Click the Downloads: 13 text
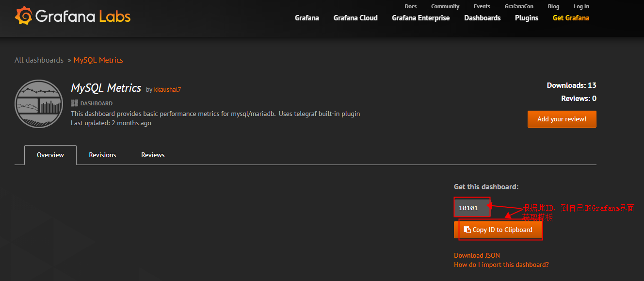The image size is (644, 281). pyautogui.click(x=572, y=85)
